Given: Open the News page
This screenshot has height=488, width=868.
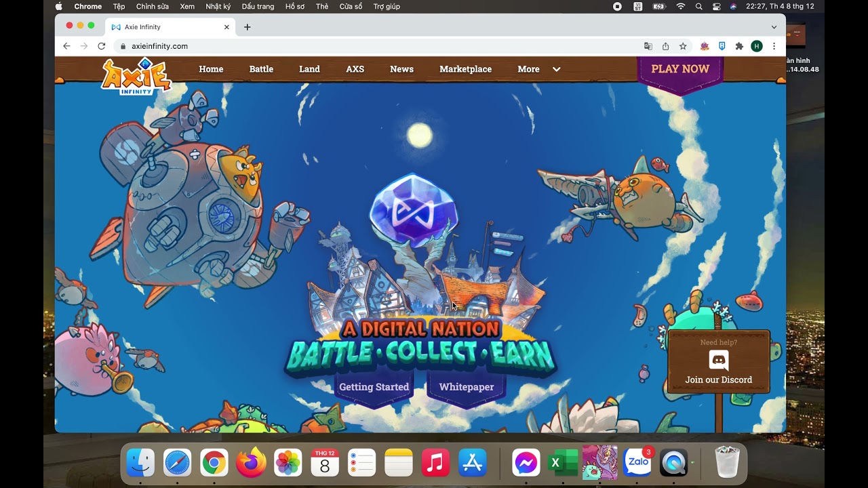Looking at the screenshot, I should pyautogui.click(x=401, y=69).
